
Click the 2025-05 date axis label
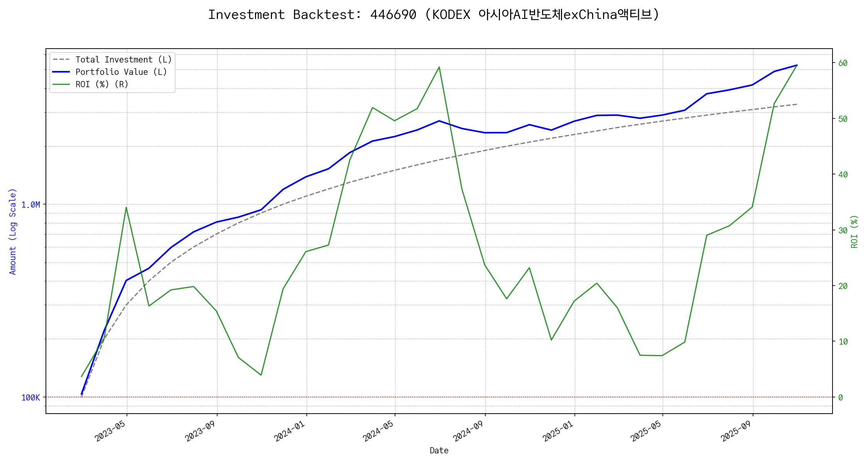646,431
